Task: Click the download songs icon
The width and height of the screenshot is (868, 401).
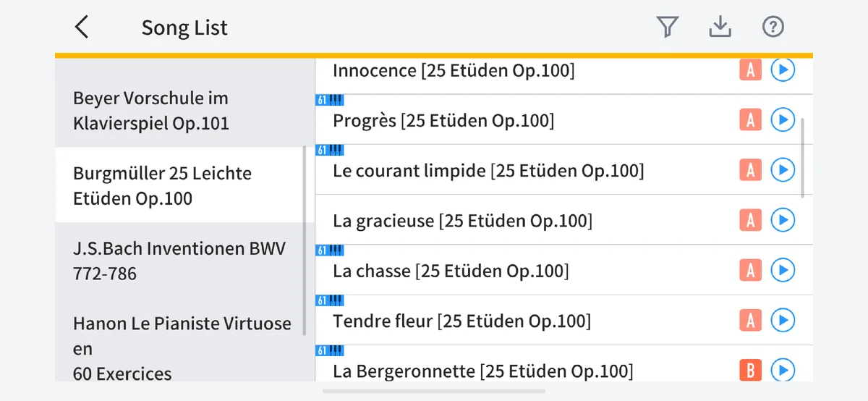Action: (720, 28)
